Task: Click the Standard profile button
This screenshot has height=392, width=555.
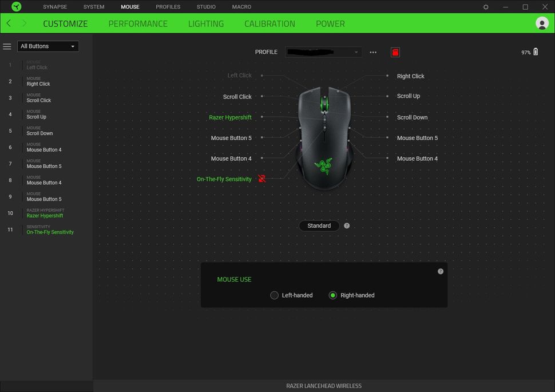Action: (319, 225)
